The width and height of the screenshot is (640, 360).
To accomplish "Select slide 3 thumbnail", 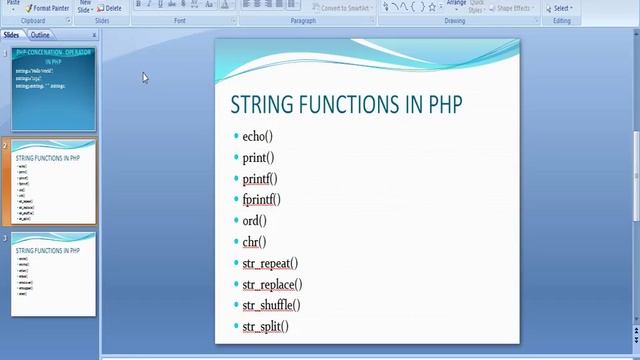I will coord(53,274).
